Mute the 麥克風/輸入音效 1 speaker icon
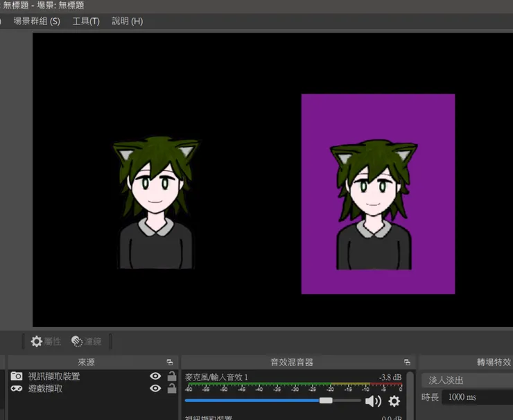The image size is (513, 420). coord(373,401)
